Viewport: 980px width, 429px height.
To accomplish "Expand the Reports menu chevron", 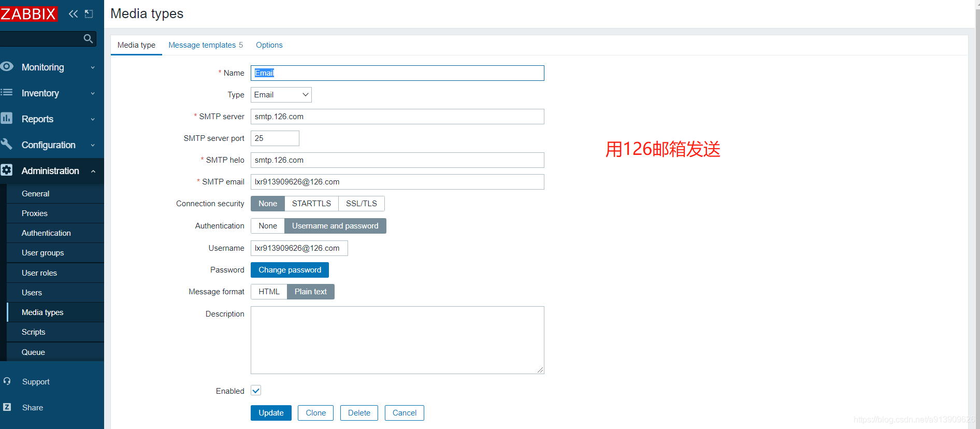I will coord(93,119).
